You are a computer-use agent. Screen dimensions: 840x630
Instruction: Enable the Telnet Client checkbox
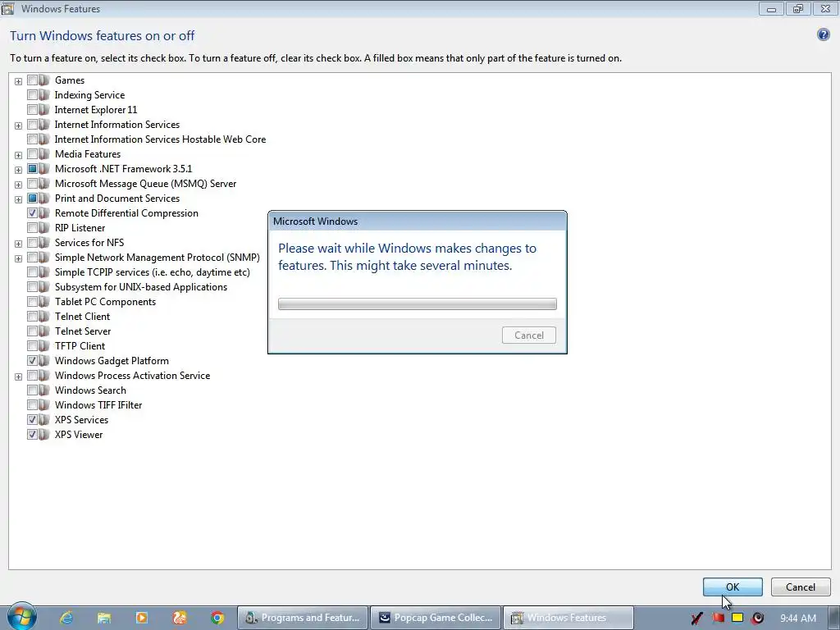(32, 317)
